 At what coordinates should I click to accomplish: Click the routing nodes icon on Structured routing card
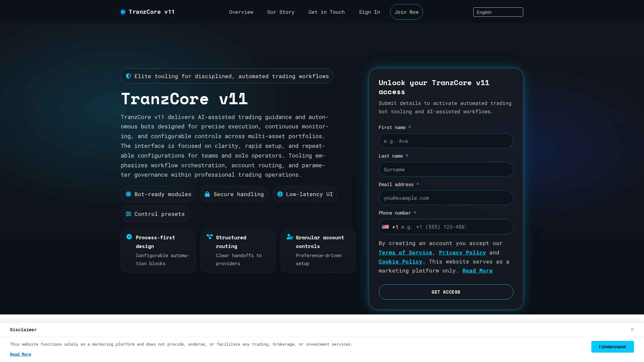210,237
